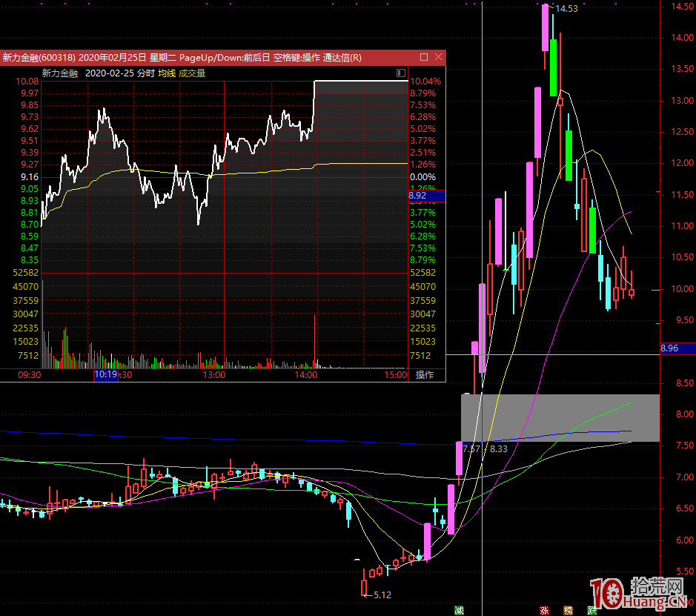
Task: Click the 8.96 price label on right axis
Action: coord(669,348)
